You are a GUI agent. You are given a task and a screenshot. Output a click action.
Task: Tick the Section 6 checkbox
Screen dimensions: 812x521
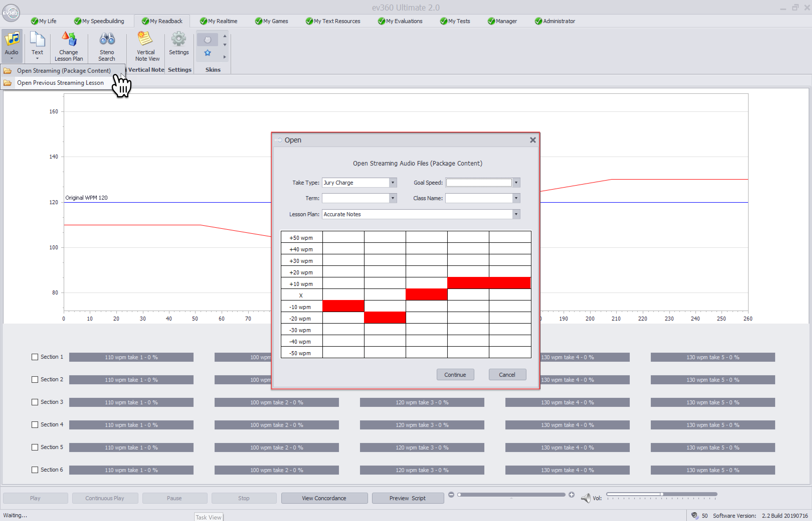35,470
